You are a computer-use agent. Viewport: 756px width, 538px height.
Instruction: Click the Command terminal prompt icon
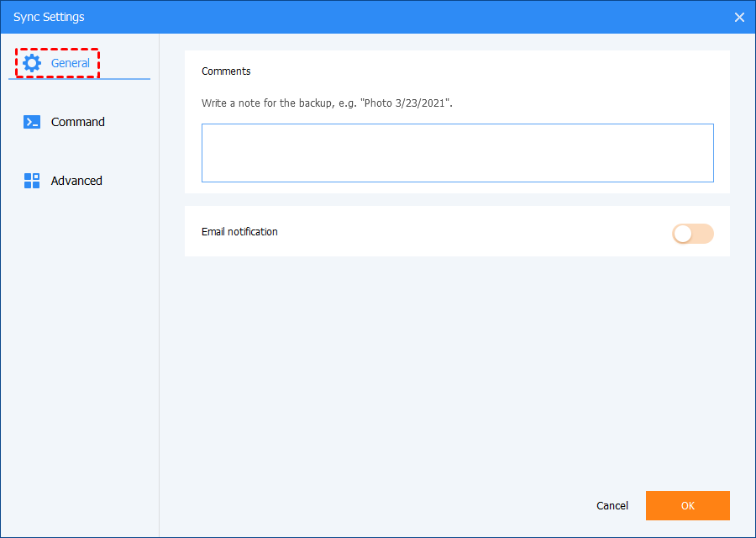[32, 122]
